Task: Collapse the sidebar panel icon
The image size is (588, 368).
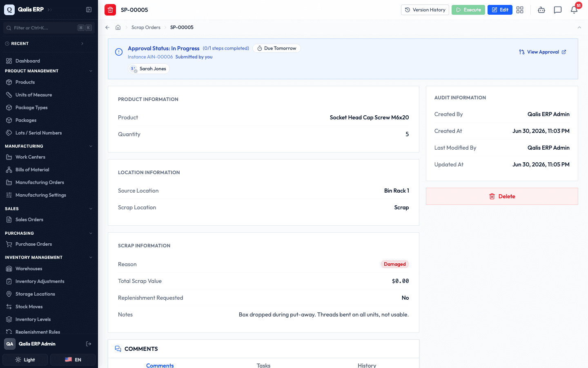Action: coord(89,9)
